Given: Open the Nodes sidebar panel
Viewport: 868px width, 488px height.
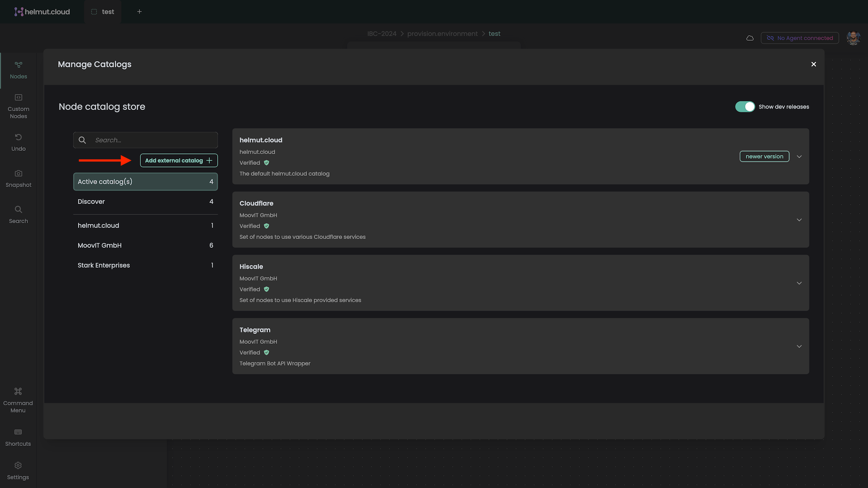Looking at the screenshot, I should click(18, 70).
